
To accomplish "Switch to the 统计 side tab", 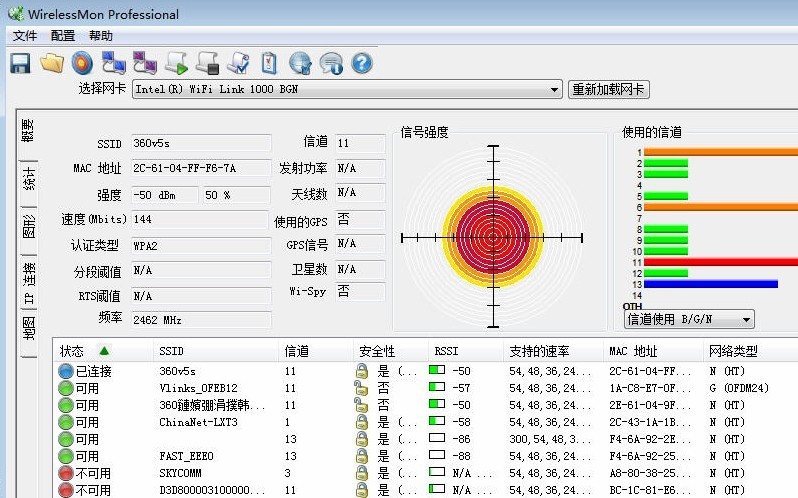I will (28, 178).
